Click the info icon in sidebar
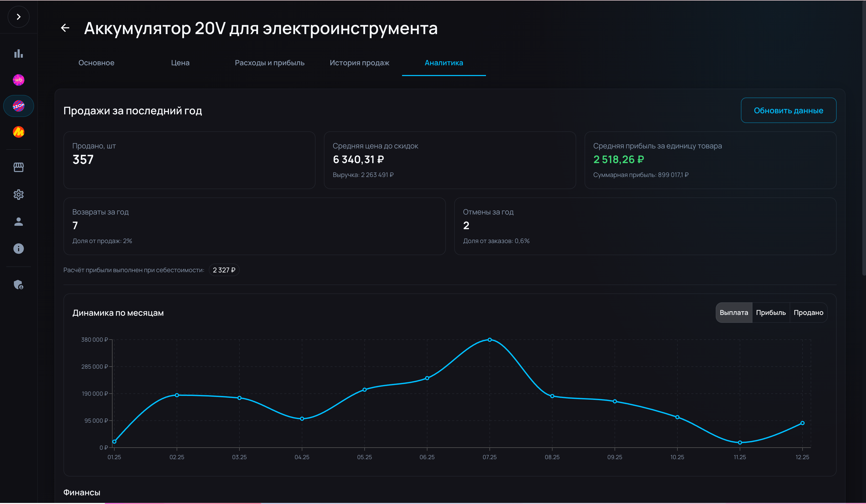This screenshot has width=866, height=504. (x=19, y=248)
